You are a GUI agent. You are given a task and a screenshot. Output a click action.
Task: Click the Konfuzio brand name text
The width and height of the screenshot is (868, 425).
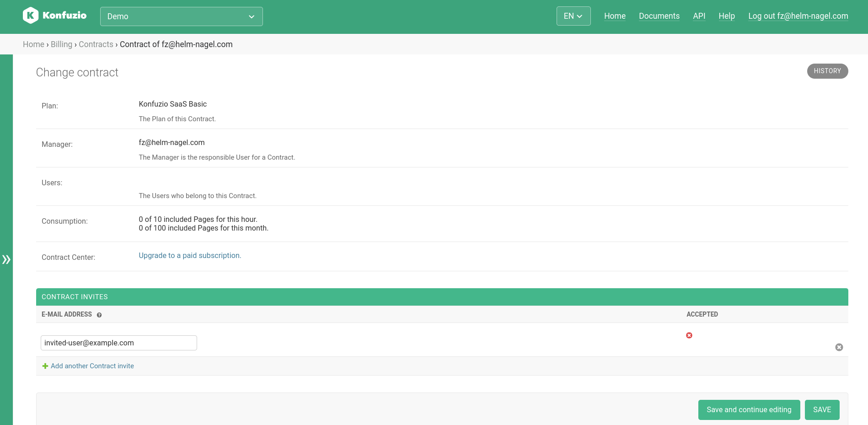click(64, 15)
